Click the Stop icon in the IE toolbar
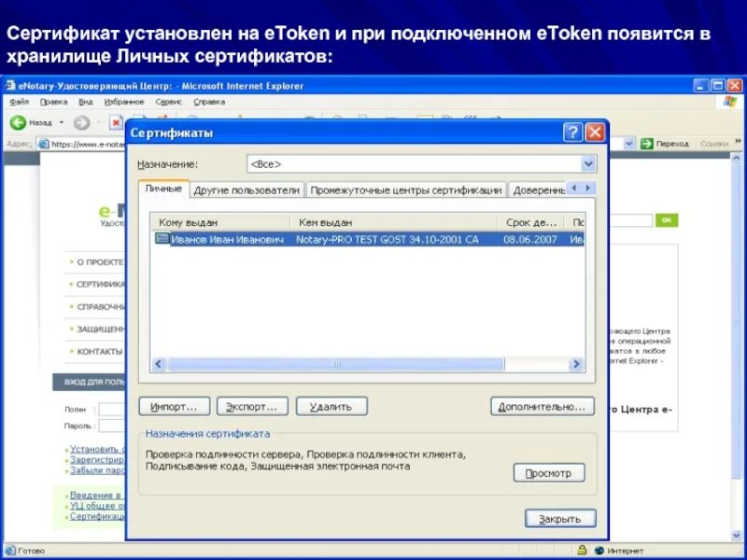The width and height of the screenshot is (747, 560). pyautogui.click(x=116, y=123)
